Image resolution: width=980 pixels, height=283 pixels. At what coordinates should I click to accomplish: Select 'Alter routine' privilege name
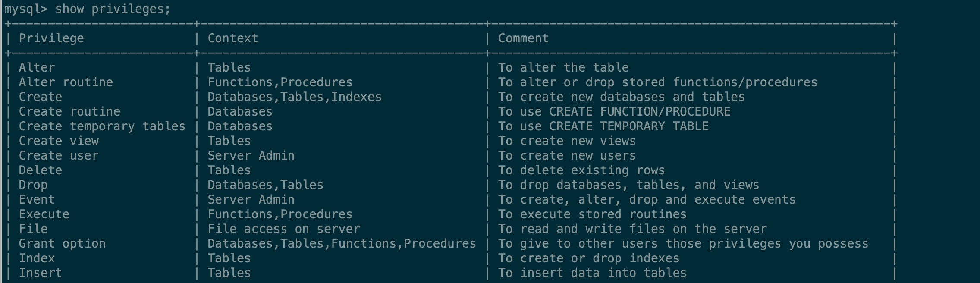click(66, 82)
